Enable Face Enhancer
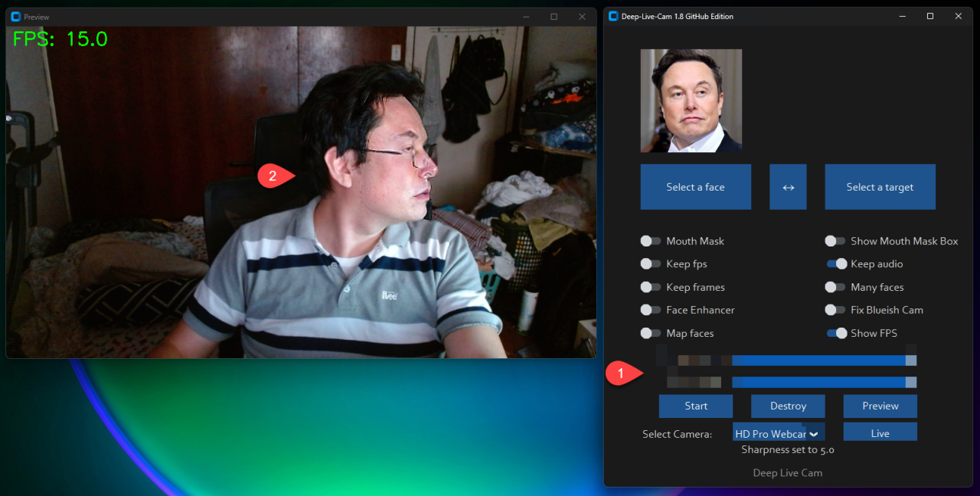Image resolution: width=980 pixels, height=496 pixels. tap(651, 310)
